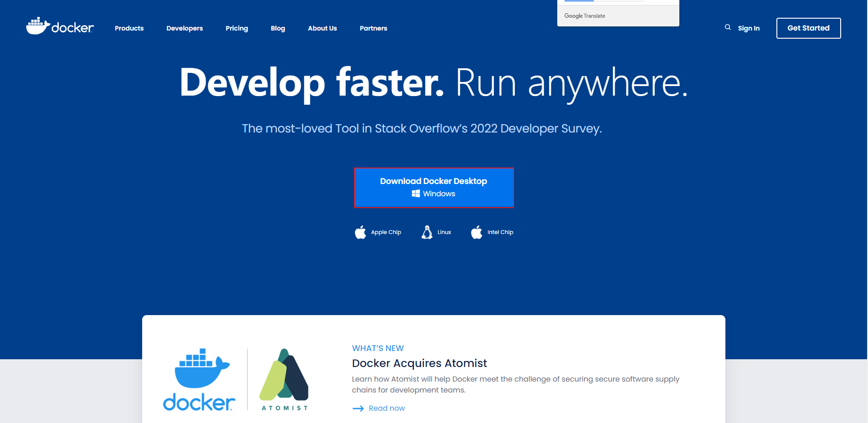Viewport: 868px width, 423px height.
Task: Open the search magnifier icon
Action: click(728, 27)
